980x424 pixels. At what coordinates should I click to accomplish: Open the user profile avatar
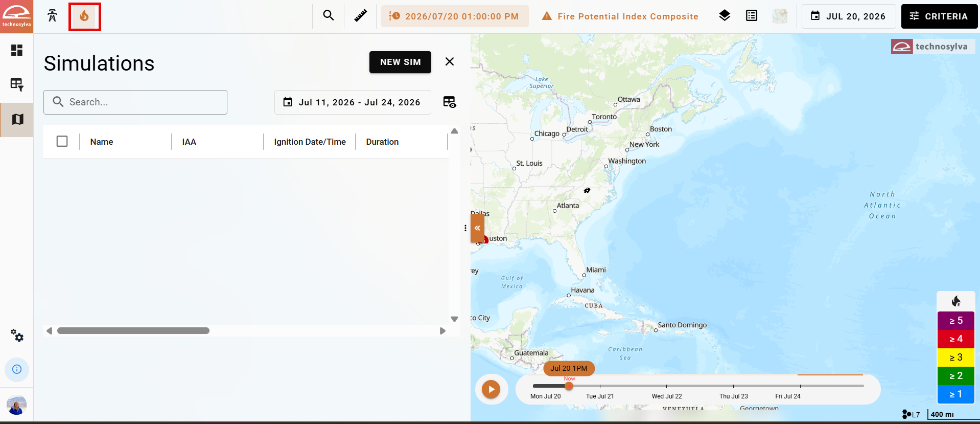click(17, 405)
